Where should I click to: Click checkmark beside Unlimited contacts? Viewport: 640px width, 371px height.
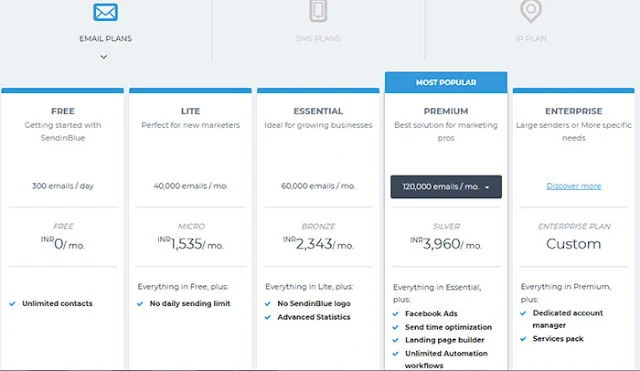coord(12,304)
